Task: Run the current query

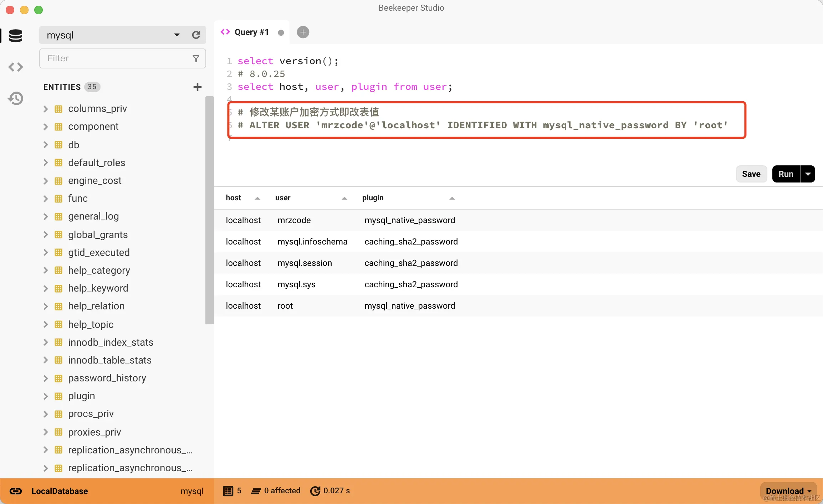Action: (786, 174)
